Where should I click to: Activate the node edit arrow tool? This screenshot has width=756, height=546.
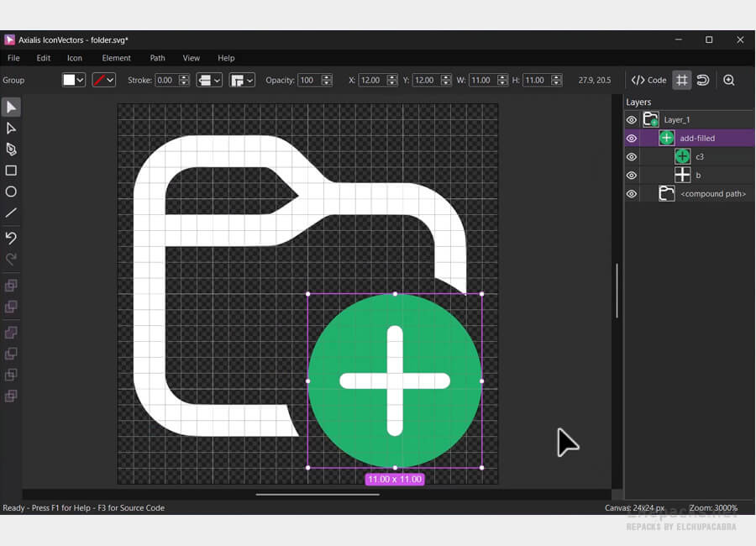click(x=11, y=129)
